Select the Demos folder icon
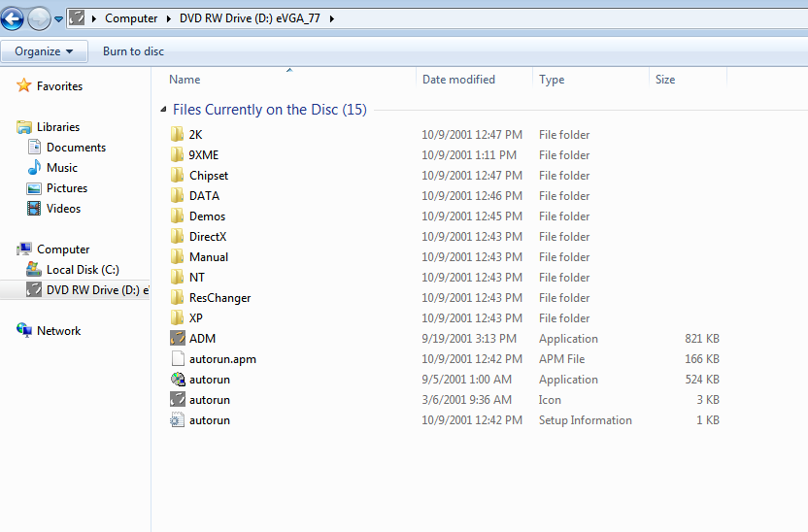 coord(177,216)
